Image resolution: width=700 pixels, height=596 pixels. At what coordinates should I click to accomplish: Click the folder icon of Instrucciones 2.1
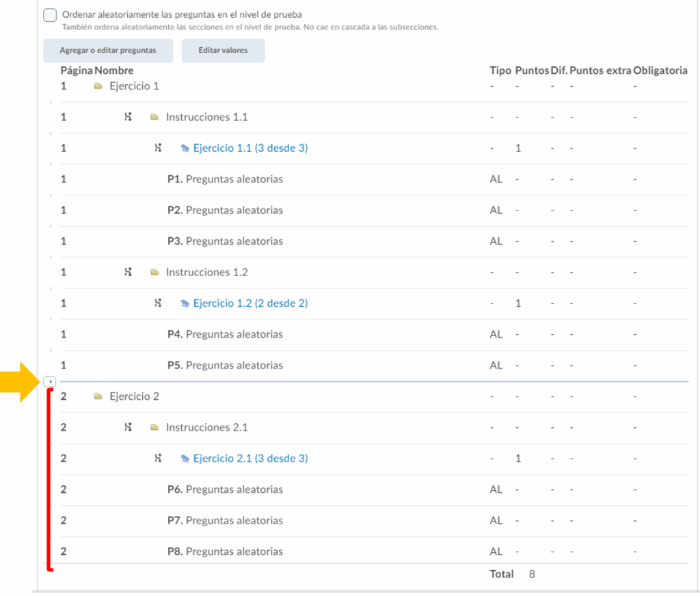[x=154, y=428]
